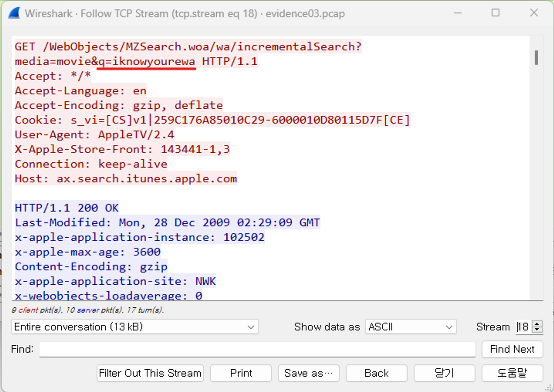Click into the Find text field
This screenshot has height=392, width=554.
[x=257, y=349]
